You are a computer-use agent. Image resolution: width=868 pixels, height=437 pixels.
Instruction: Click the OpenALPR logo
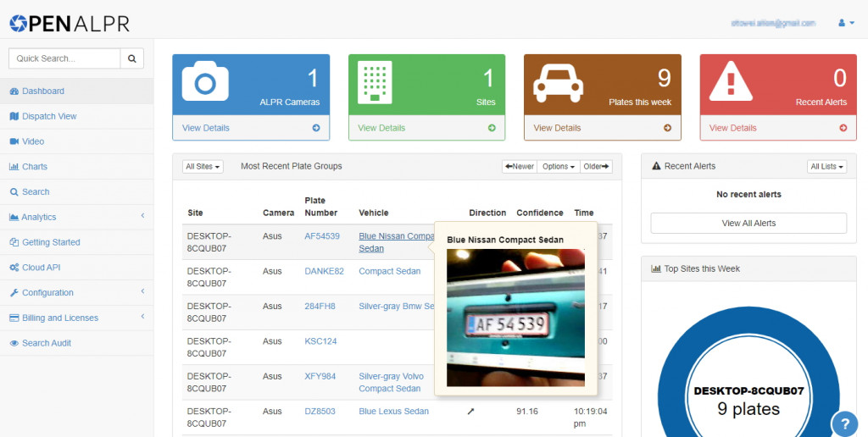(x=70, y=23)
